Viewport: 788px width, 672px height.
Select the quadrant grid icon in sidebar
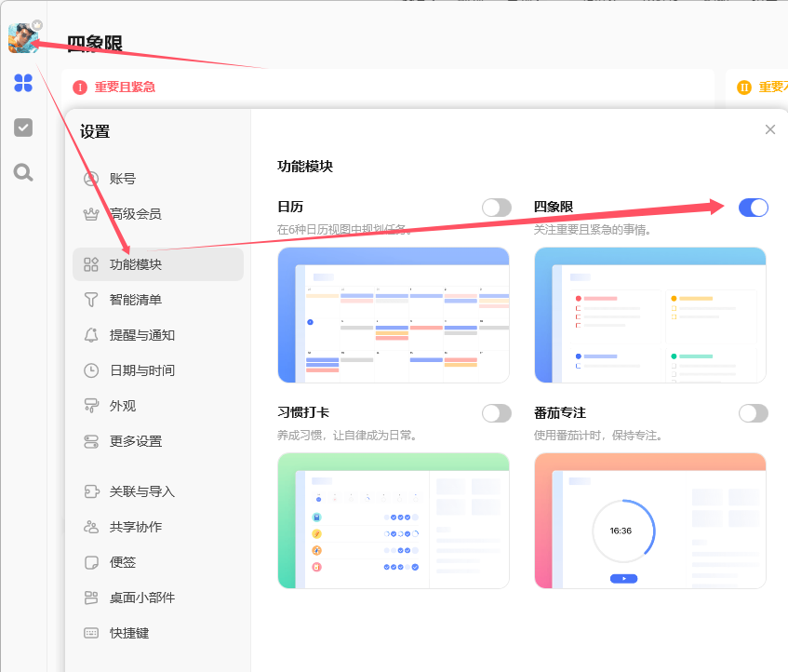(23, 83)
